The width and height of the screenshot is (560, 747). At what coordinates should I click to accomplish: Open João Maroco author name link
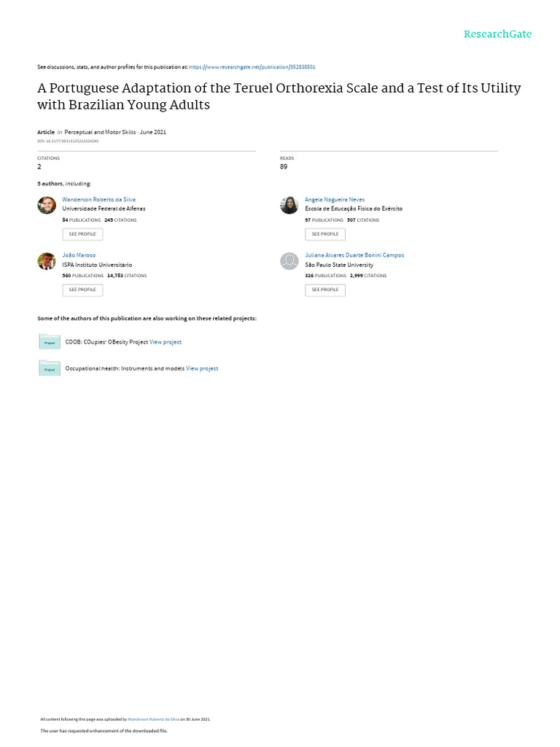click(x=79, y=255)
